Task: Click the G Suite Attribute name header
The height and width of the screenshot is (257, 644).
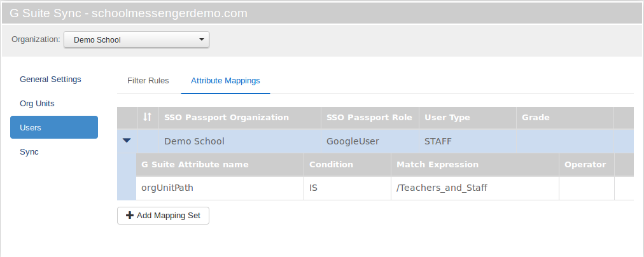Action: pyautogui.click(x=220, y=165)
